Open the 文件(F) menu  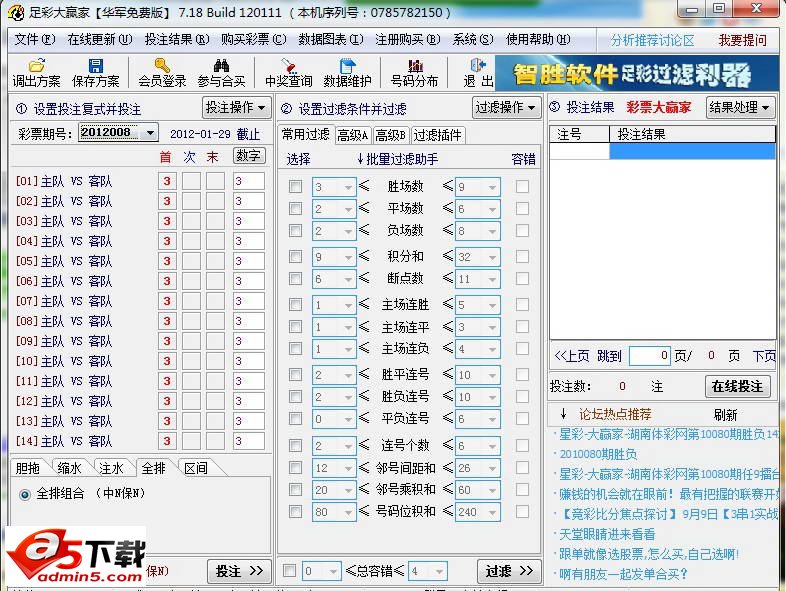pyautogui.click(x=35, y=40)
